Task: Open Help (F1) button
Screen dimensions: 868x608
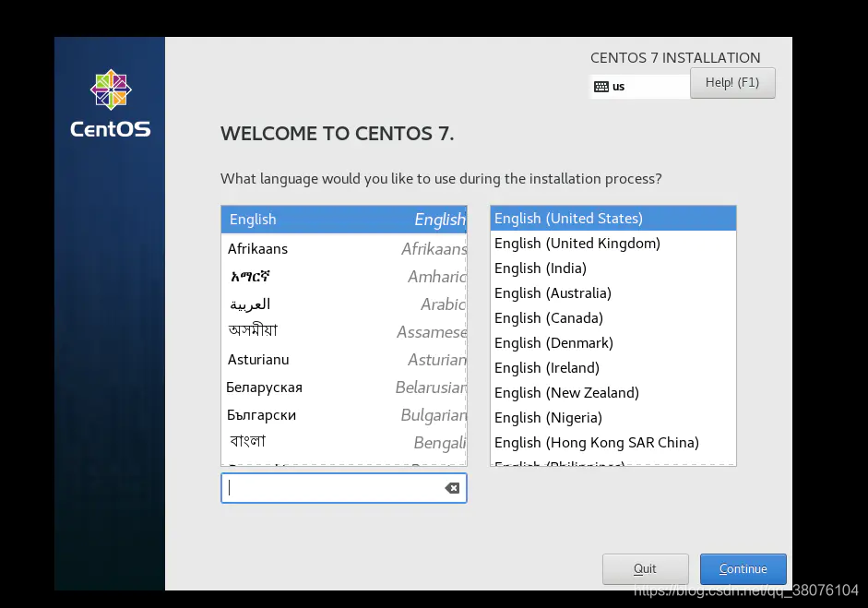Action: click(x=732, y=83)
